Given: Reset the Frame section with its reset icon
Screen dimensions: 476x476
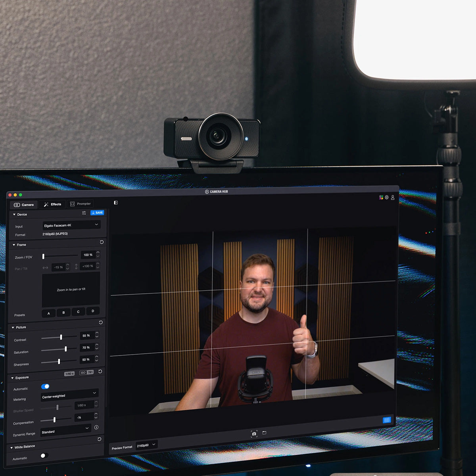Looking at the screenshot, I should (102, 242).
